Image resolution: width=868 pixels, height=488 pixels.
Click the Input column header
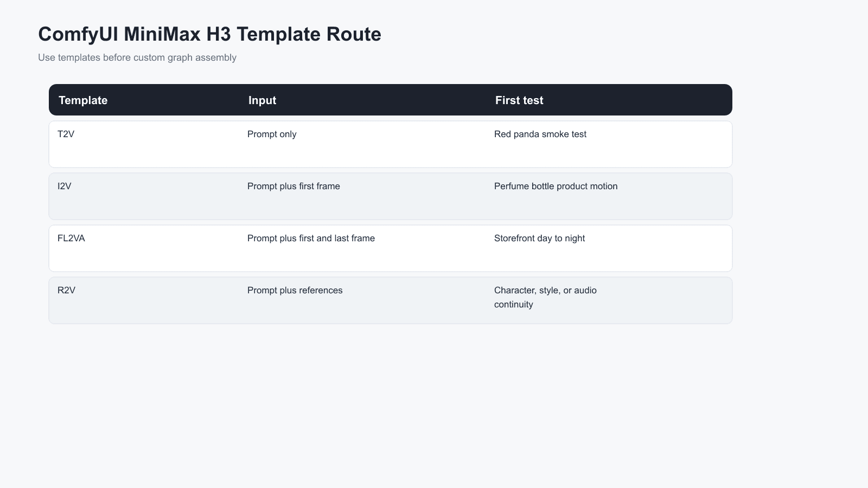(x=262, y=100)
